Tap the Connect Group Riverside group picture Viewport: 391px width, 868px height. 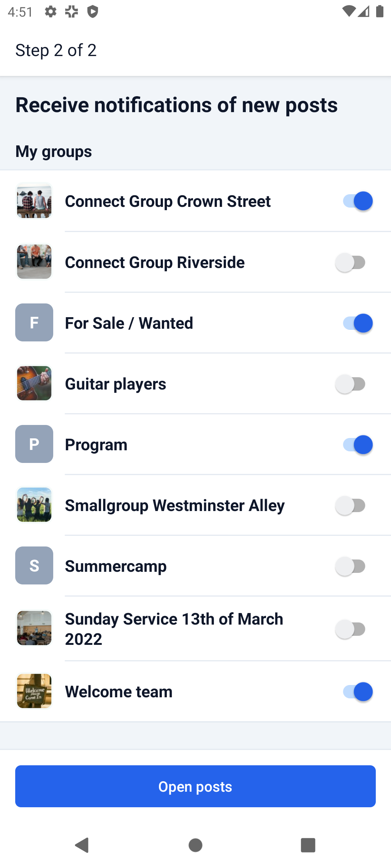click(x=34, y=261)
